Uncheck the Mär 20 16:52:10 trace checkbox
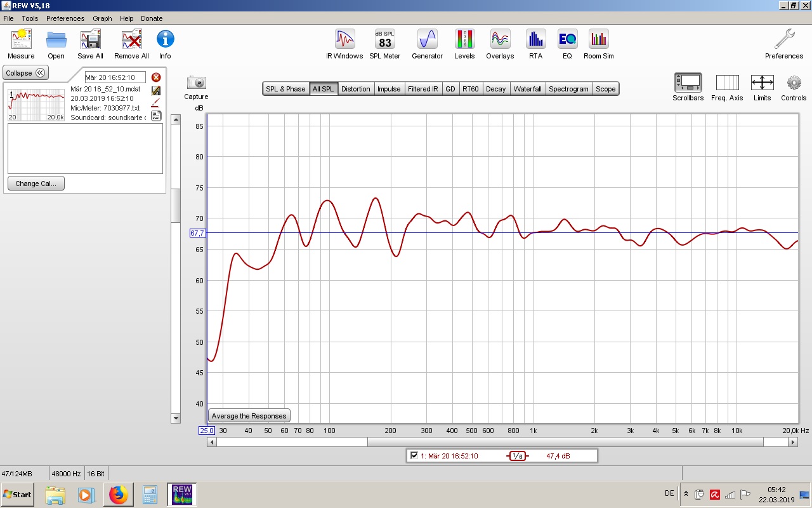812x508 pixels. (414, 456)
